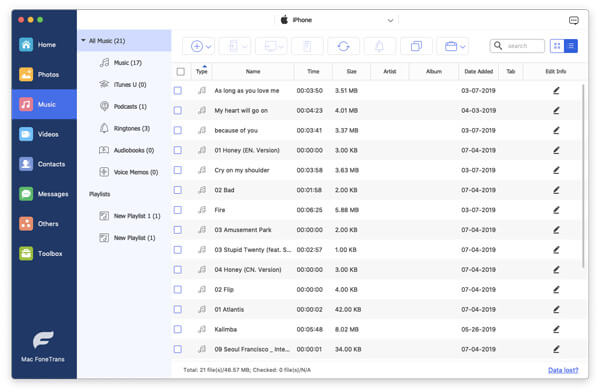Open the Photos section in sidebar
Image resolution: width=600 pixels, height=392 pixels.
click(44, 74)
